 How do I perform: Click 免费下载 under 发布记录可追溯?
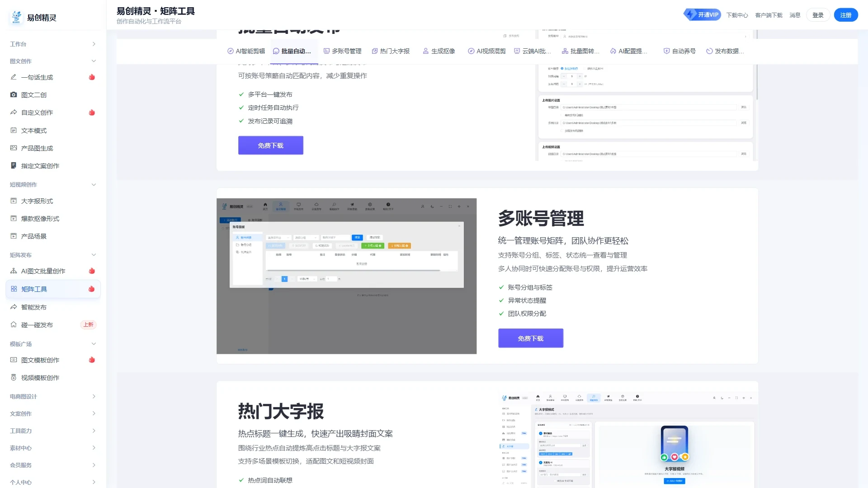(x=271, y=145)
